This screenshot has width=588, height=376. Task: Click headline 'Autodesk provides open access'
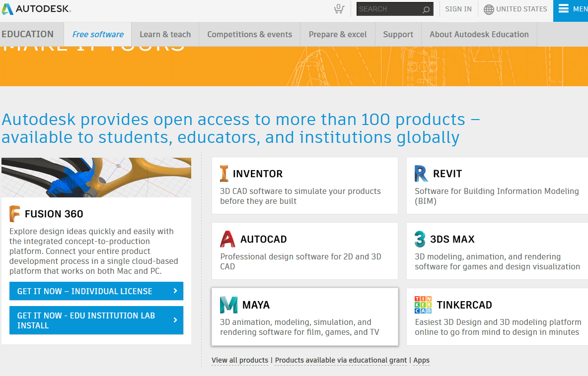[241, 128]
